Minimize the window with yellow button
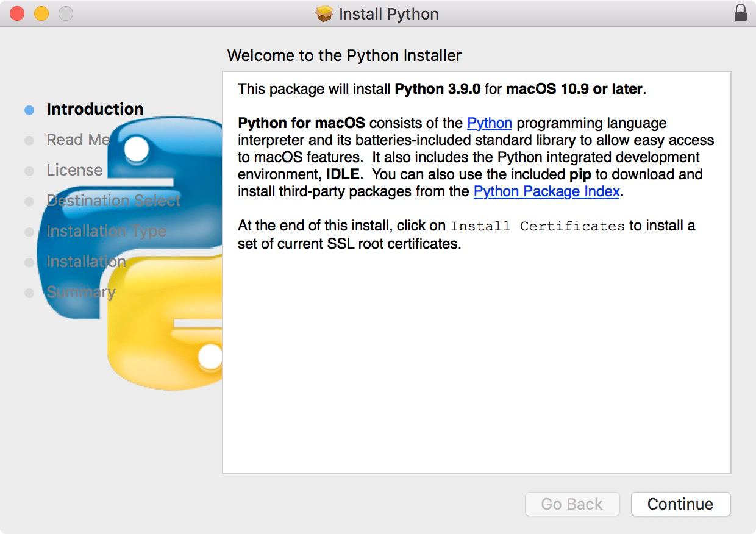The height and width of the screenshot is (534, 756). pos(41,13)
